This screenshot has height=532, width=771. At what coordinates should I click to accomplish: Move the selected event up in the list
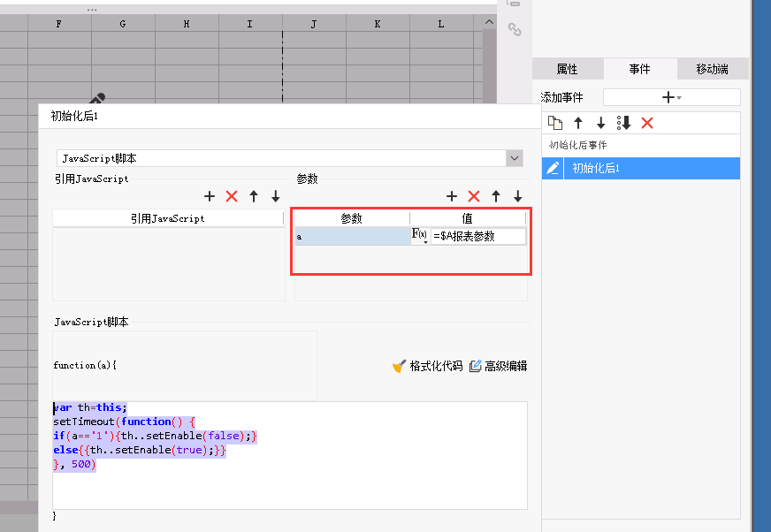point(578,123)
